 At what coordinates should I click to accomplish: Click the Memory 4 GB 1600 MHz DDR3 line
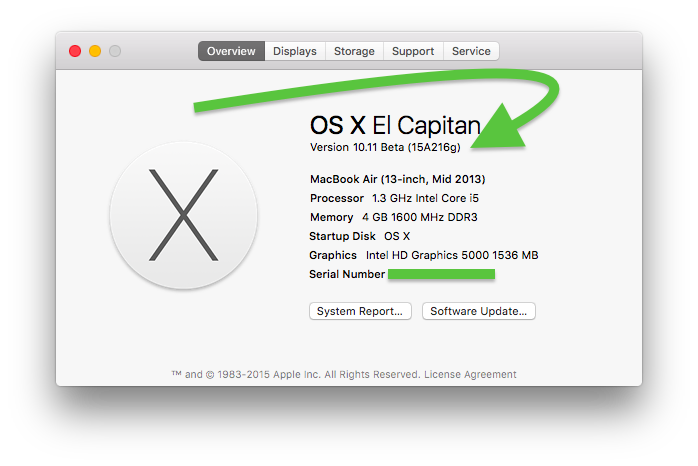pos(394,217)
